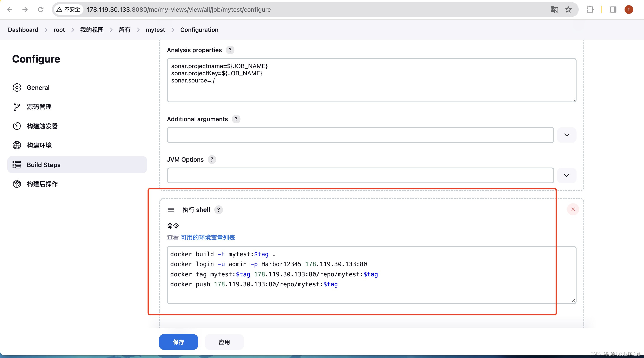
Task: Click the question mark for JVM Options
Action: coord(211,160)
